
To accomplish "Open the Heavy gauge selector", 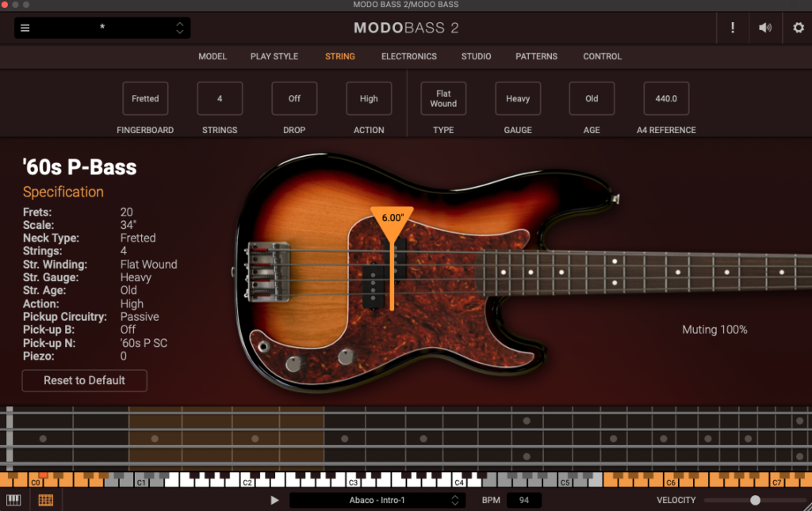I will pyautogui.click(x=518, y=99).
